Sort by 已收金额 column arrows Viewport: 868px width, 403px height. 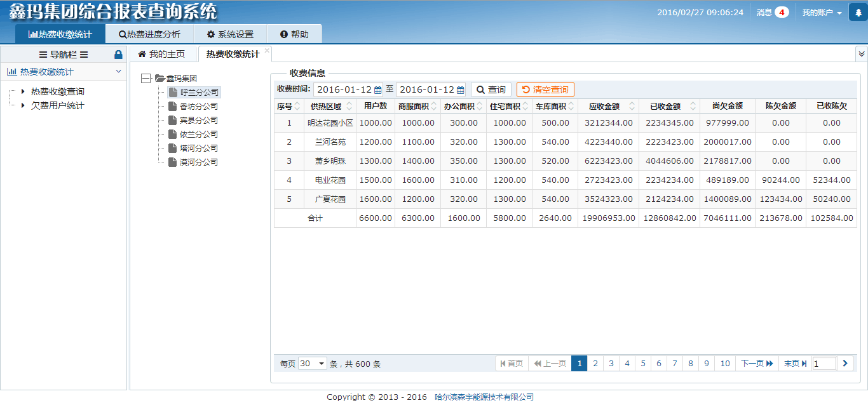[693, 106]
